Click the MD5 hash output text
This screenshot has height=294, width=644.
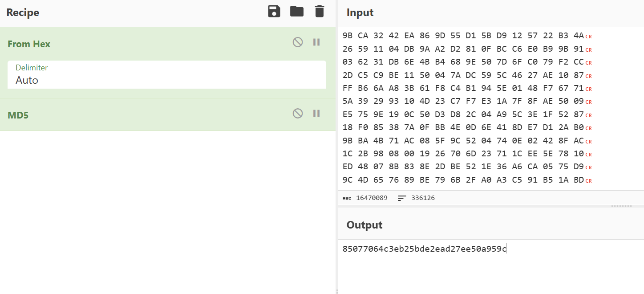tap(425, 249)
